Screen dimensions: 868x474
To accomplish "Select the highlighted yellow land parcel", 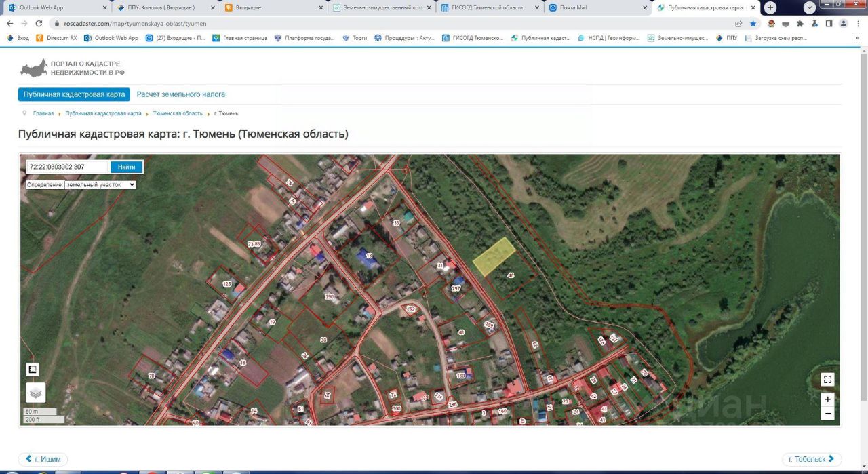I will click(x=494, y=256).
